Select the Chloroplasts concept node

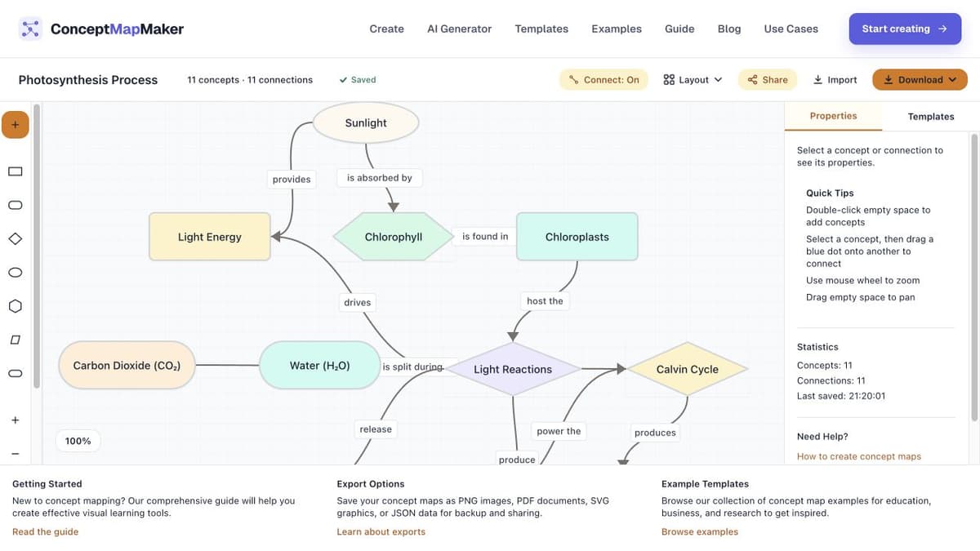tap(577, 237)
